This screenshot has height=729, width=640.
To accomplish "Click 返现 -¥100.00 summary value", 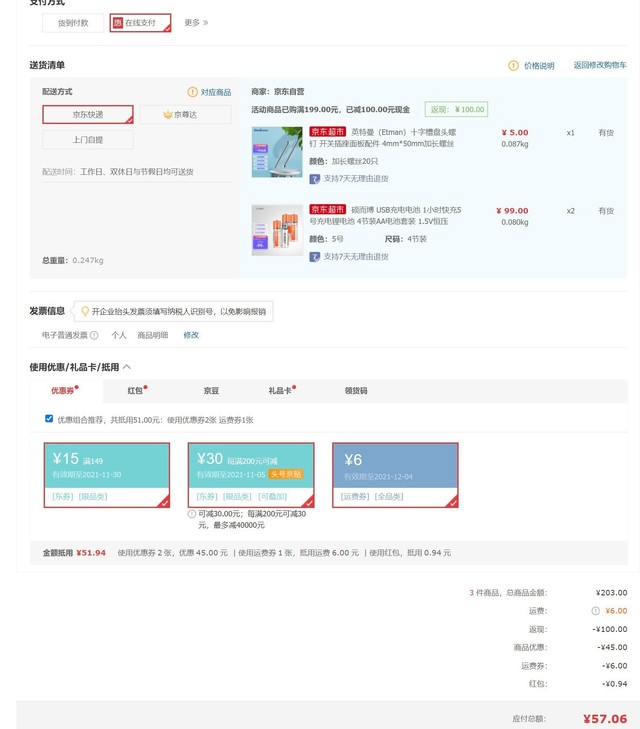I will pos(610,629).
